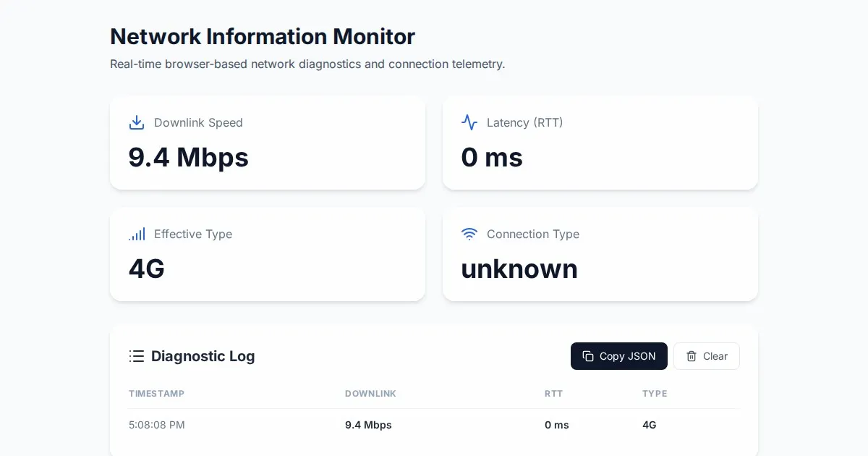
Task: Click the large 9.4 Mbps downlink reading
Action: click(189, 157)
